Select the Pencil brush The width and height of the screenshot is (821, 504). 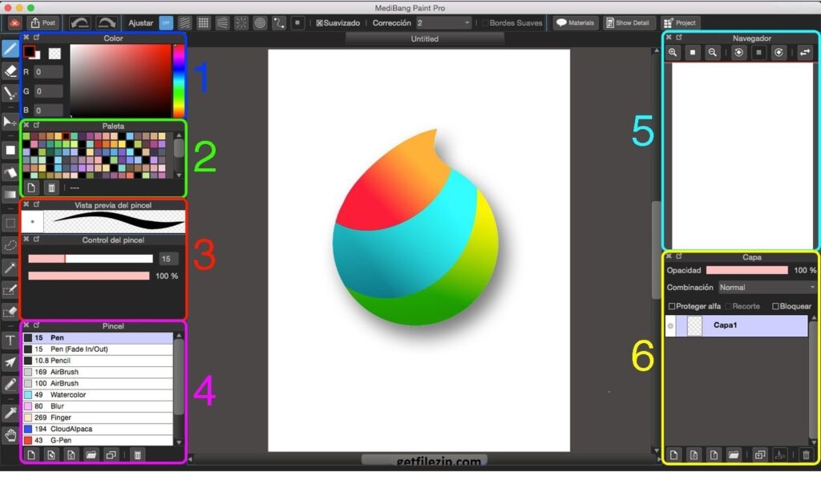[x=97, y=361]
